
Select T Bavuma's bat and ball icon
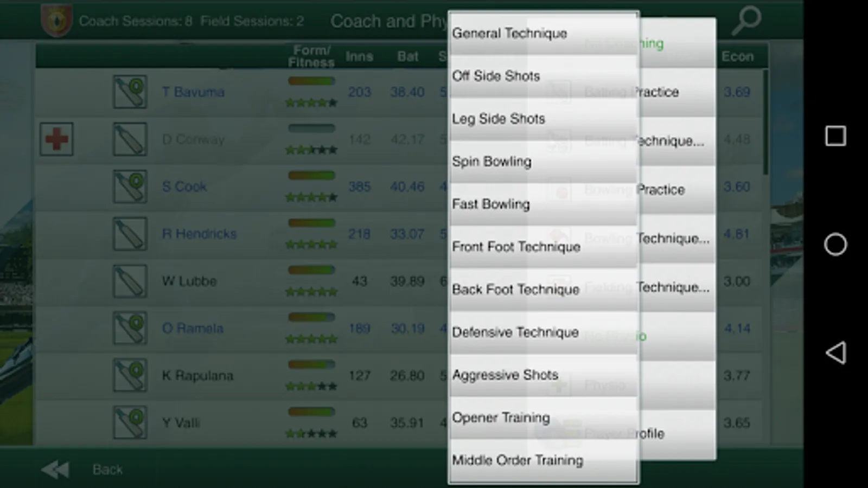point(130,92)
